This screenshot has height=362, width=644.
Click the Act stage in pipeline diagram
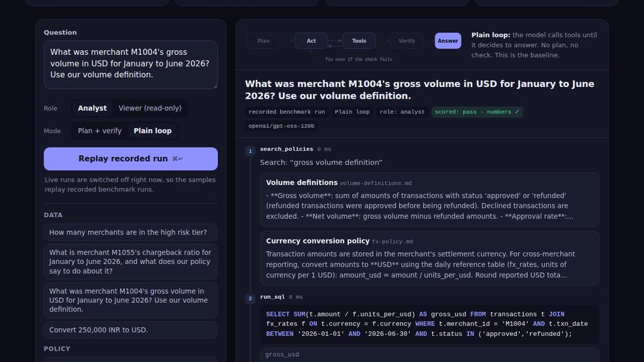coord(311,41)
